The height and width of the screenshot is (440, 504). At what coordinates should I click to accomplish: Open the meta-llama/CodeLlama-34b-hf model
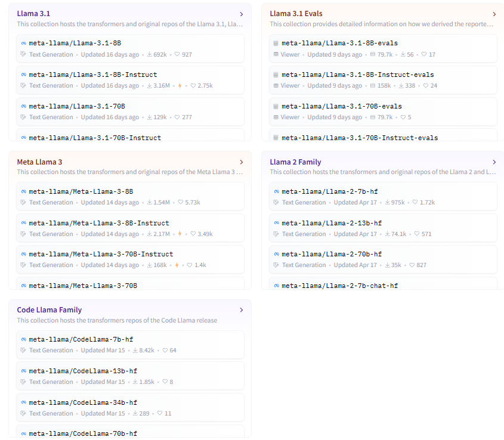(83, 402)
